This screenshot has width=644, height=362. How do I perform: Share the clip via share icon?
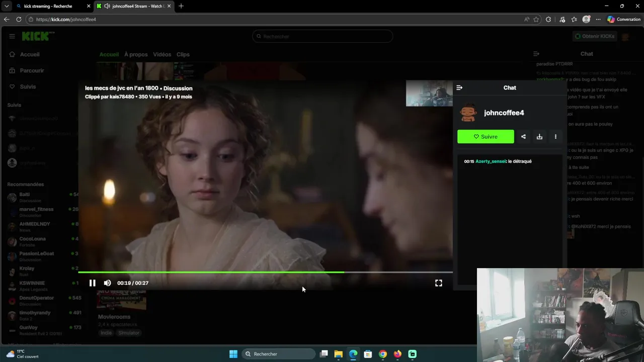(x=523, y=136)
